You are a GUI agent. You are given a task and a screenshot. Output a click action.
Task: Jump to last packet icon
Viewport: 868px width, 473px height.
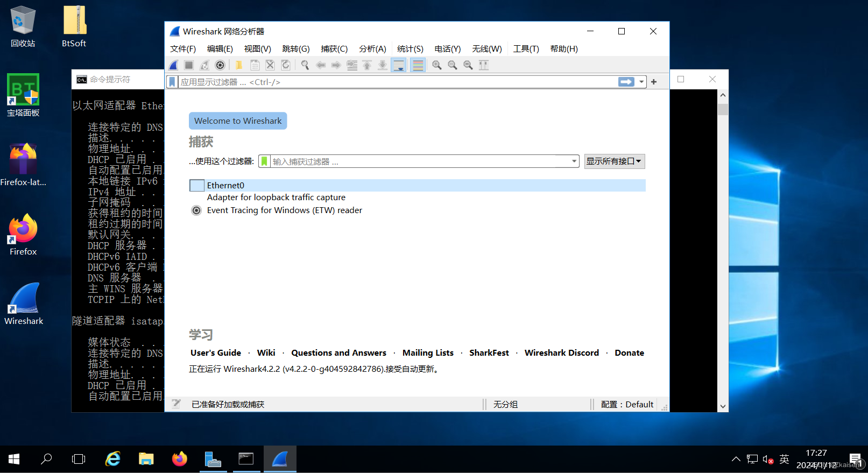coord(383,65)
